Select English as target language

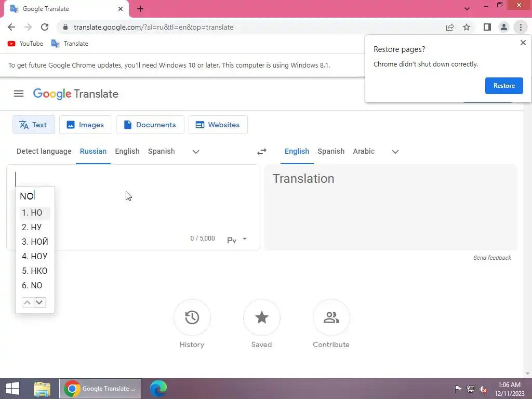(297, 151)
